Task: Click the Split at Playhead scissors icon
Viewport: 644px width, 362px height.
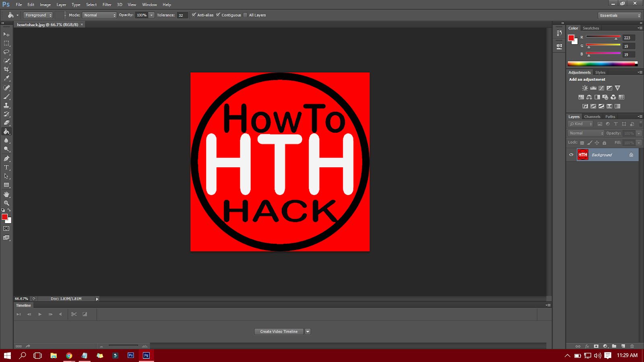Action: 74,314
